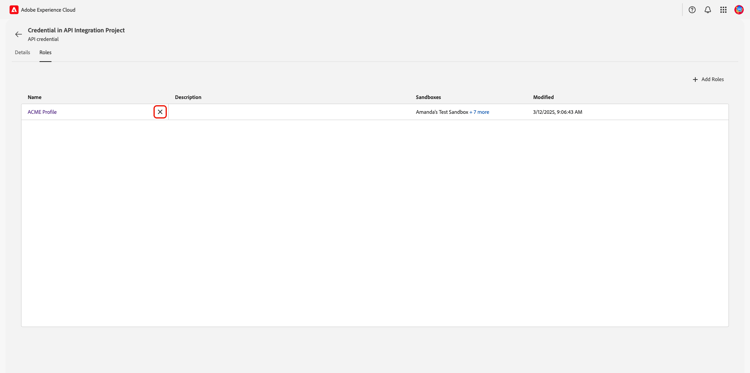The width and height of the screenshot is (750, 373).
Task: Click the Modified column header
Action: [x=543, y=97]
